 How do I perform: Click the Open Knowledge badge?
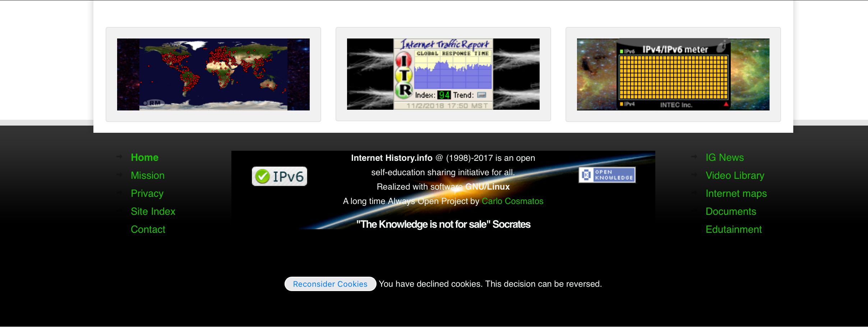point(607,175)
